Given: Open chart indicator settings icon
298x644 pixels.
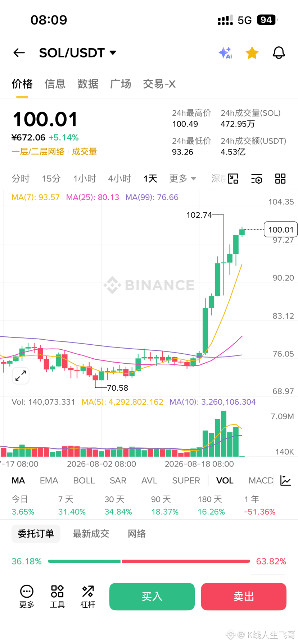Looking at the screenshot, I should (x=257, y=179).
